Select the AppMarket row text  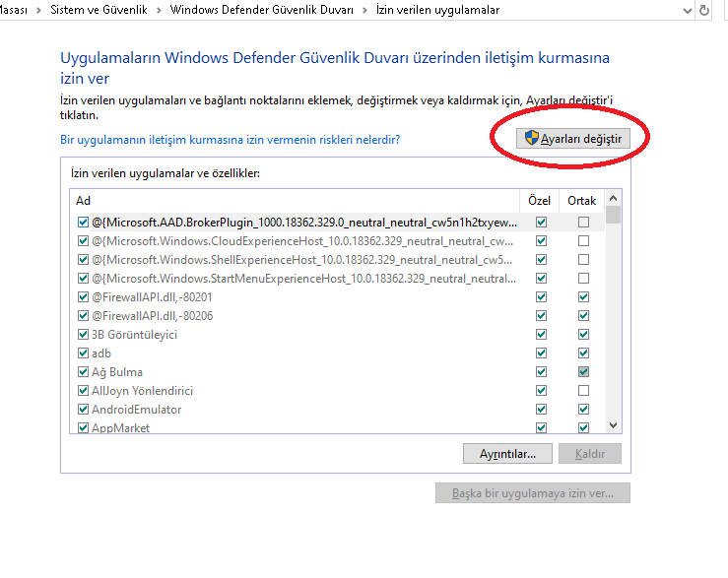point(121,428)
